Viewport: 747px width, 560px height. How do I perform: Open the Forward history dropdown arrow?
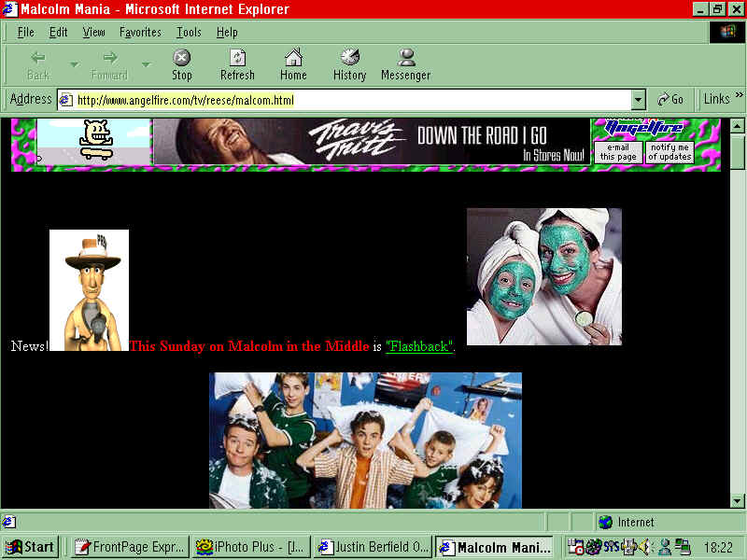click(x=147, y=64)
